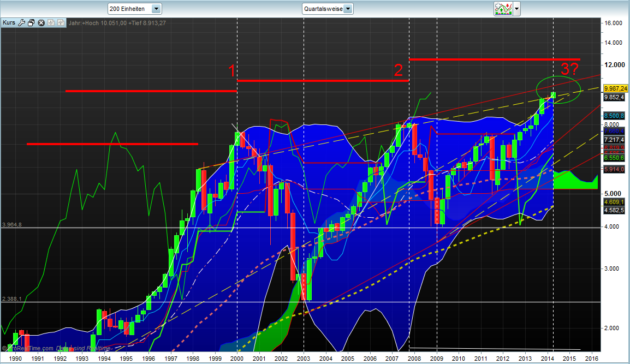630x364 pixels.
Task: Click the duplicate-window icon beside Kurs
Action: tap(31, 22)
